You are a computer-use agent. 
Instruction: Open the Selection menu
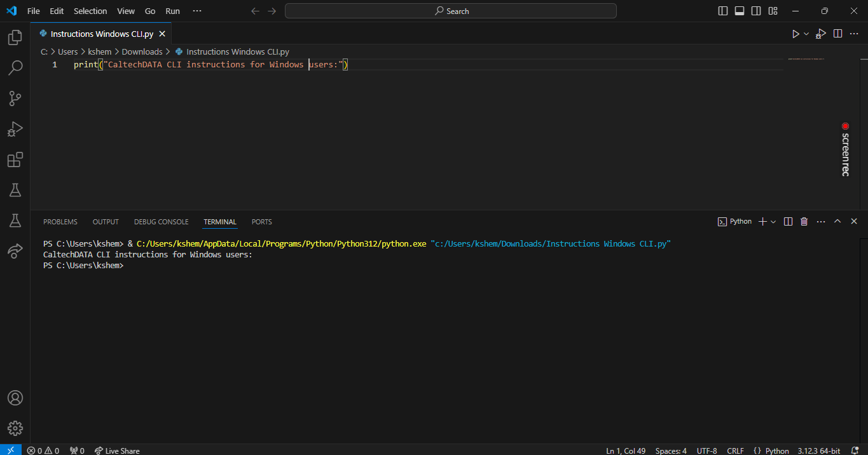(x=90, y=11)
